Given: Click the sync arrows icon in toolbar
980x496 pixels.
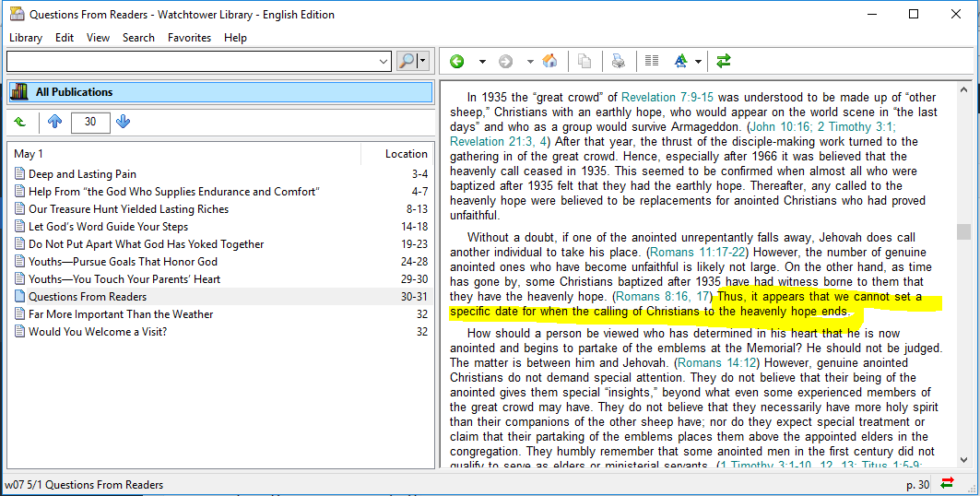Looking at the screenshot, I should 724,61.
